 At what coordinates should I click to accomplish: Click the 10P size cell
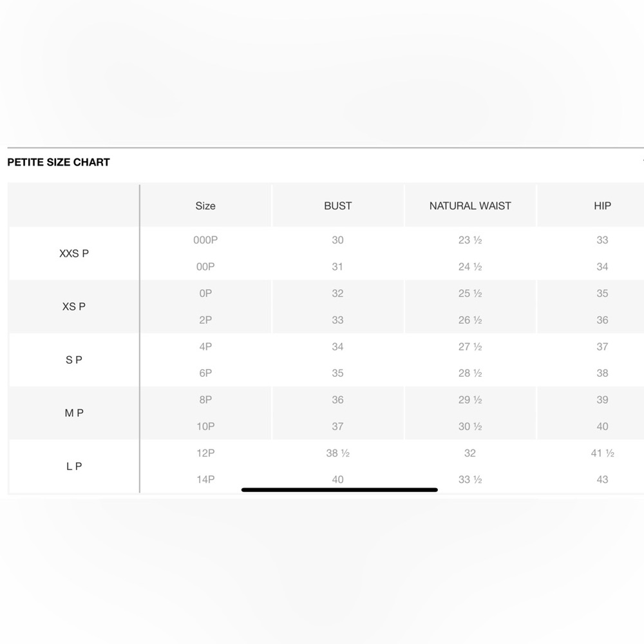coord(205,426)
